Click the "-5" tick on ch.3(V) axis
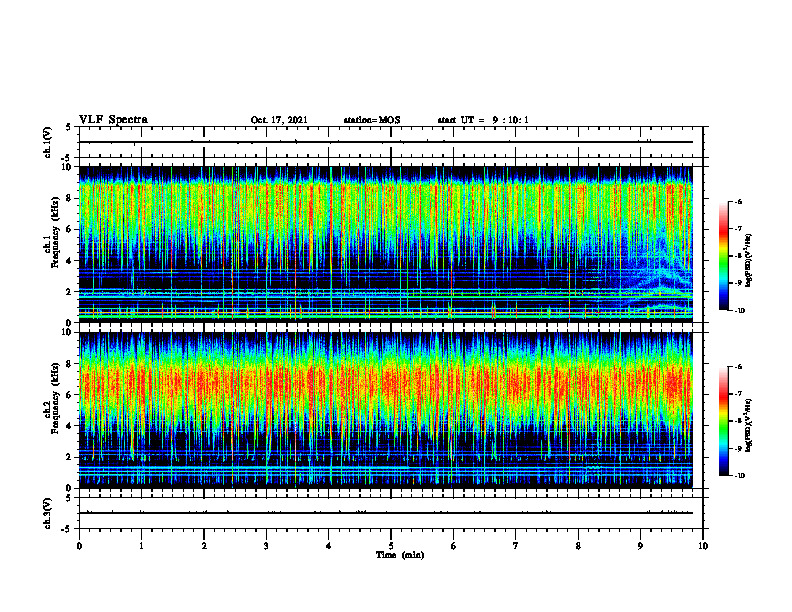Image resolution: width=792 pixels, height=612 pixels. pos(68,529)
